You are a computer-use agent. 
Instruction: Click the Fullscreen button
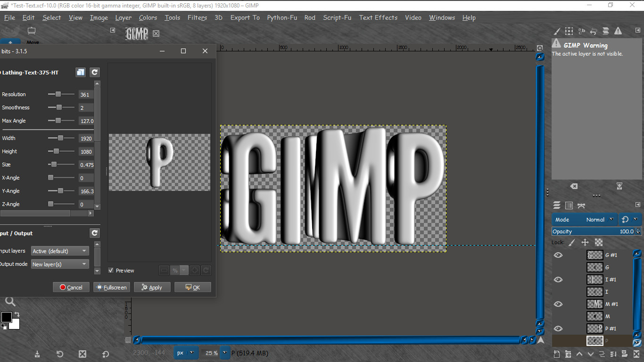click(112, 287)
